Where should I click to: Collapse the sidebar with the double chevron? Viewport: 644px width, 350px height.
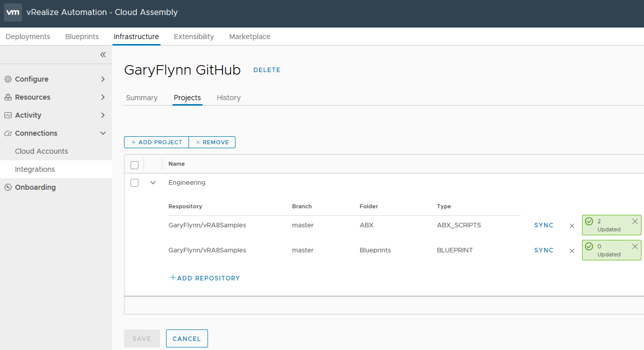[103, 55]
